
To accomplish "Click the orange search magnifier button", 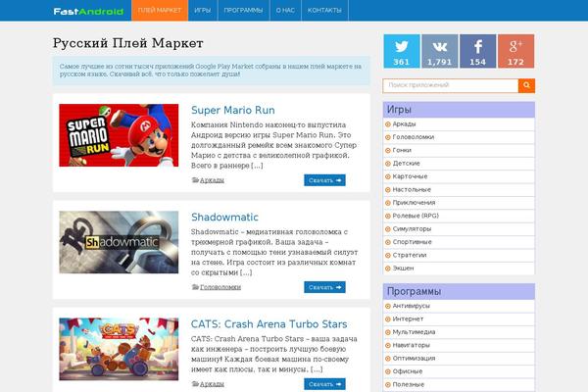I will [x=526, y=85].
